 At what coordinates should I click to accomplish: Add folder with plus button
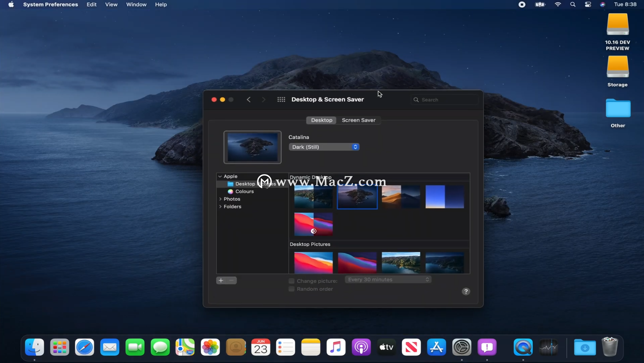(x=221, y=280)
